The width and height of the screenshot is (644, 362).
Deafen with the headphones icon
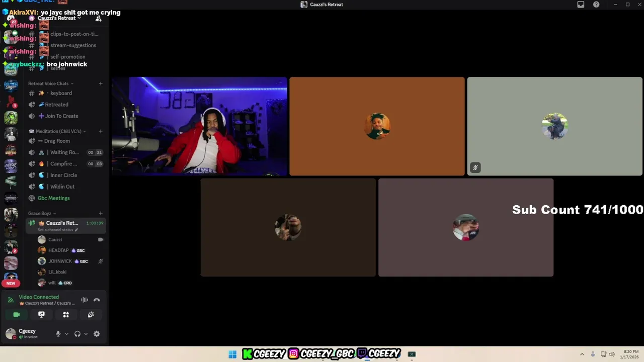tap(77, 334)
